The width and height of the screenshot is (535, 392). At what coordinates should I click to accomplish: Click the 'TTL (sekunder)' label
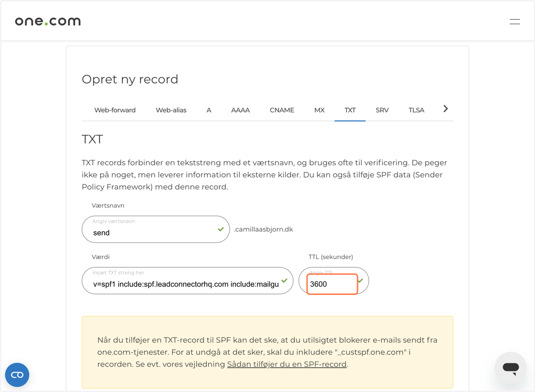coord(331,257)
